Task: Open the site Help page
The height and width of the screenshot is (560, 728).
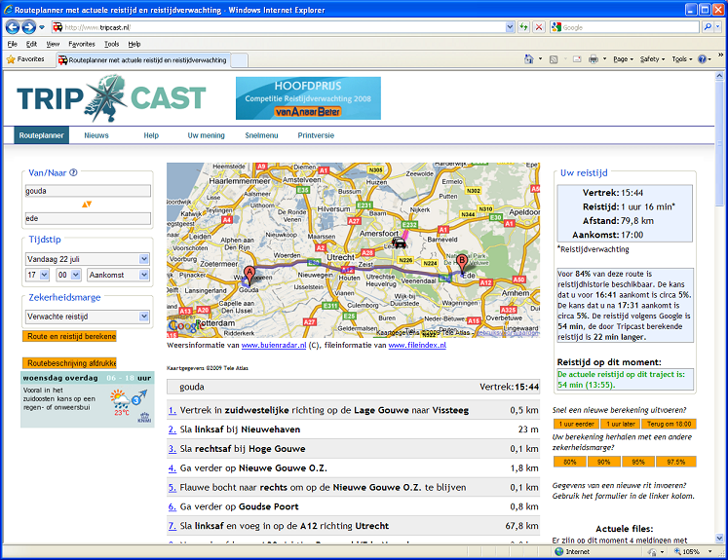Action: tap(151, 135)
